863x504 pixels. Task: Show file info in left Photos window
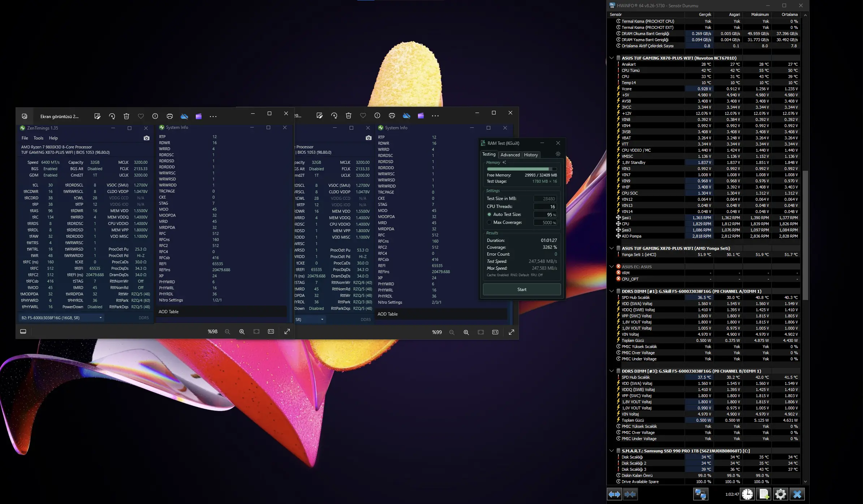click(x=155, y=116)
